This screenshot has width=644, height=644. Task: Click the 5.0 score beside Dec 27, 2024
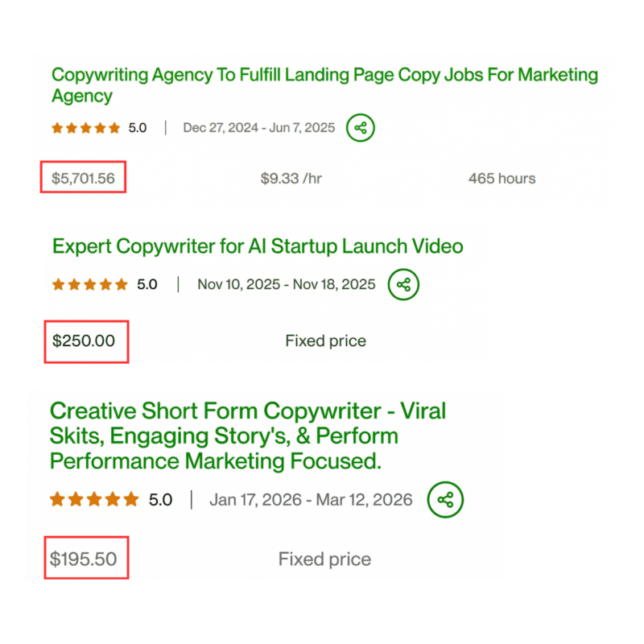tap(138, 128)
